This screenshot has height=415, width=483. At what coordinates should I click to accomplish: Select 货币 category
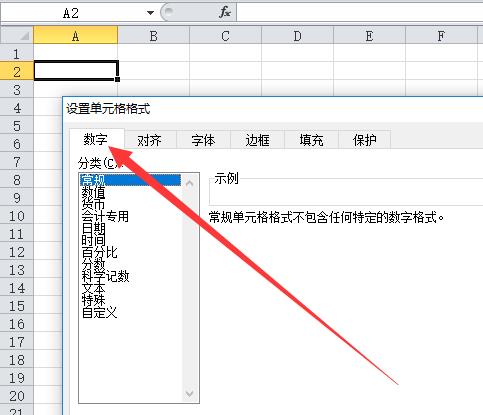(x=93, y=204)
